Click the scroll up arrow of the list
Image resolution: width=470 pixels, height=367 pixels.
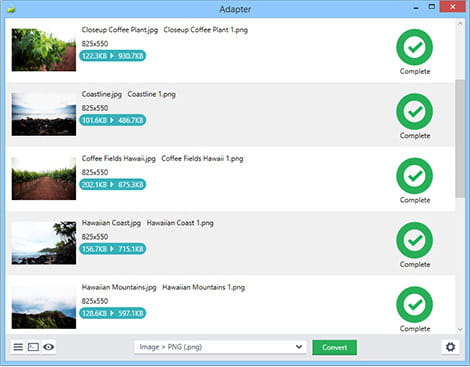(460, 24)
